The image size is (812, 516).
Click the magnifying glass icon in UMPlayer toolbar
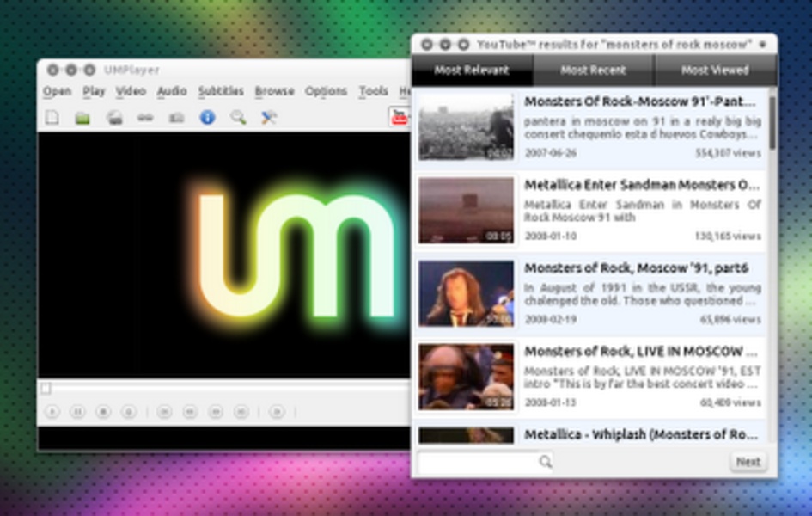coord(238,118)
